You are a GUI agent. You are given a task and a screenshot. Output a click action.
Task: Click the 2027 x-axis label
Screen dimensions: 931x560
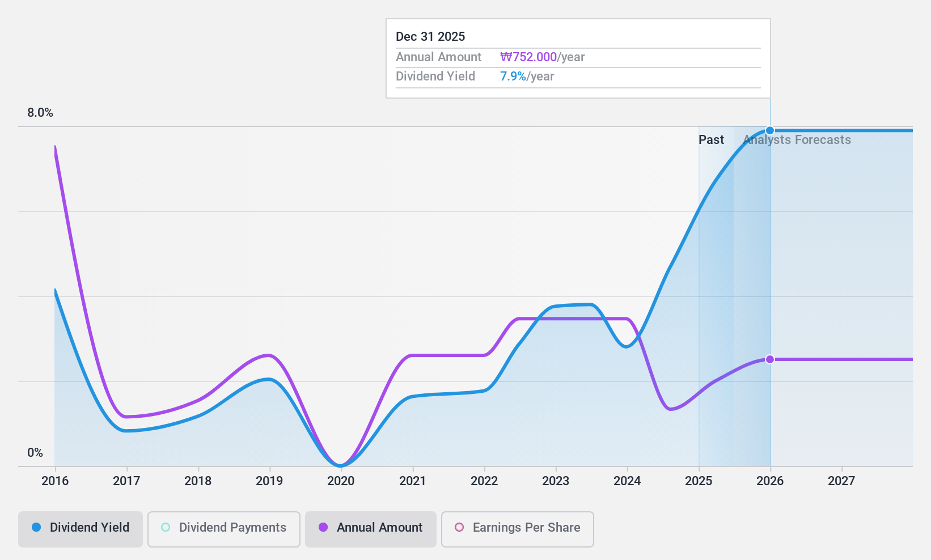point(841,481)
